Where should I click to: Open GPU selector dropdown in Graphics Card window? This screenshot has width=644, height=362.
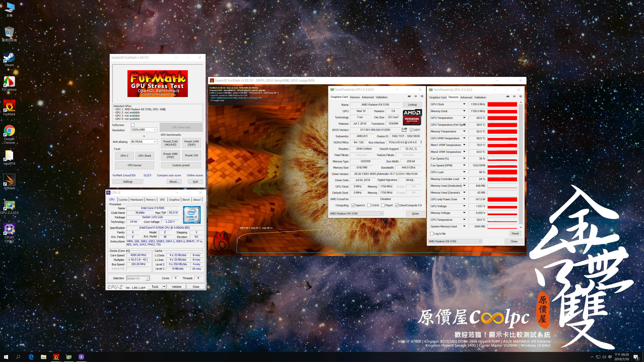point(356,213)
